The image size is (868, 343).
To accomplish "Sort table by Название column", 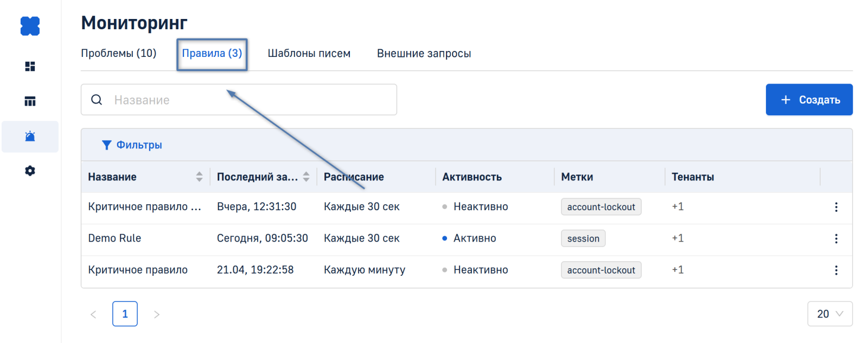I will (x=199, y=177).
